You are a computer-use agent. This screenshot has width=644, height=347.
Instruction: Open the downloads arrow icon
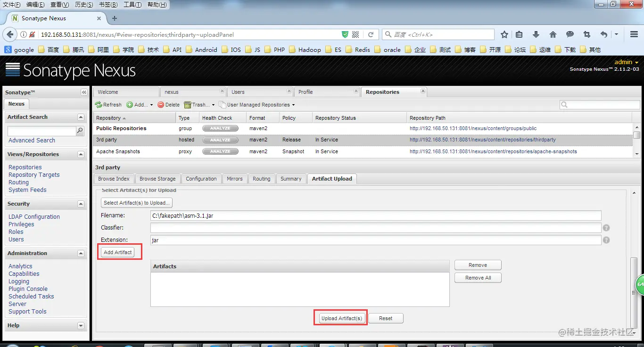[536, 34]
